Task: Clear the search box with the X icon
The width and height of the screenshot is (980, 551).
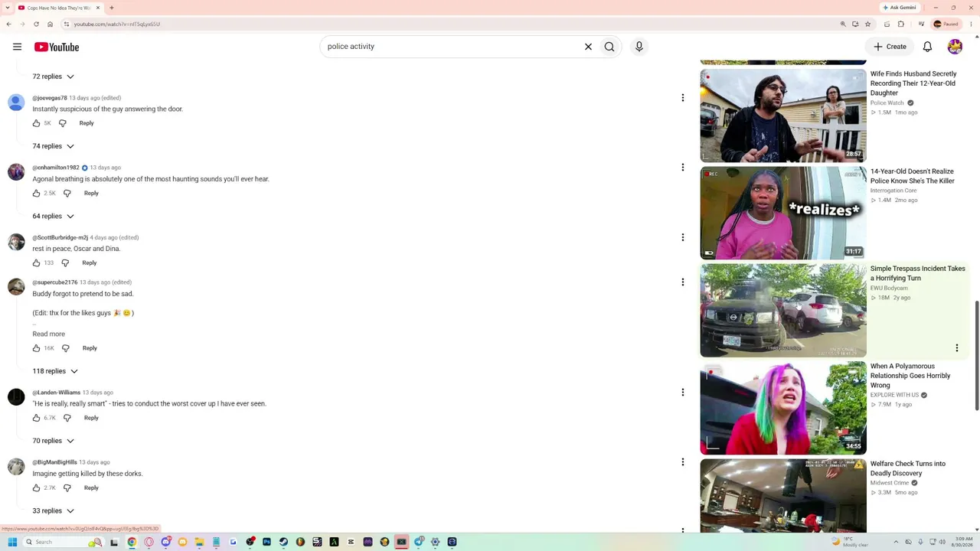Action: (588, 47)
